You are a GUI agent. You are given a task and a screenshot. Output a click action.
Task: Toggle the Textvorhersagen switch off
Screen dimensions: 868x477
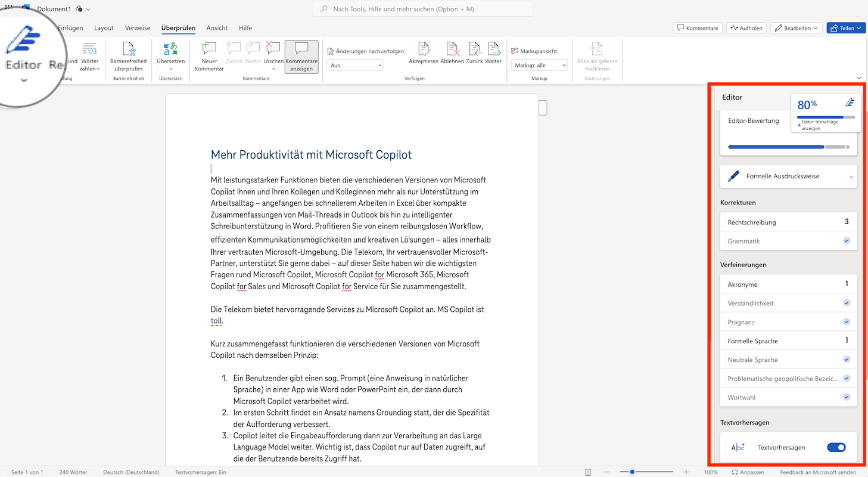836,447
